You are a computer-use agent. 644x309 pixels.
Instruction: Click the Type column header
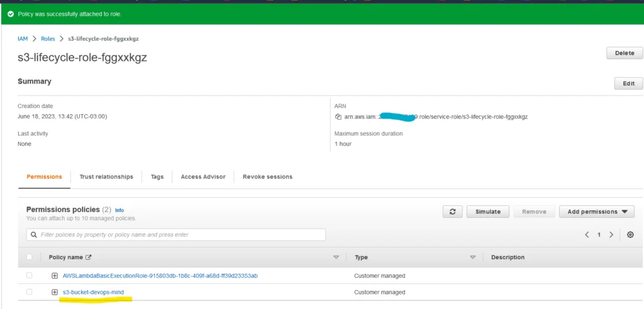(361, 257)
